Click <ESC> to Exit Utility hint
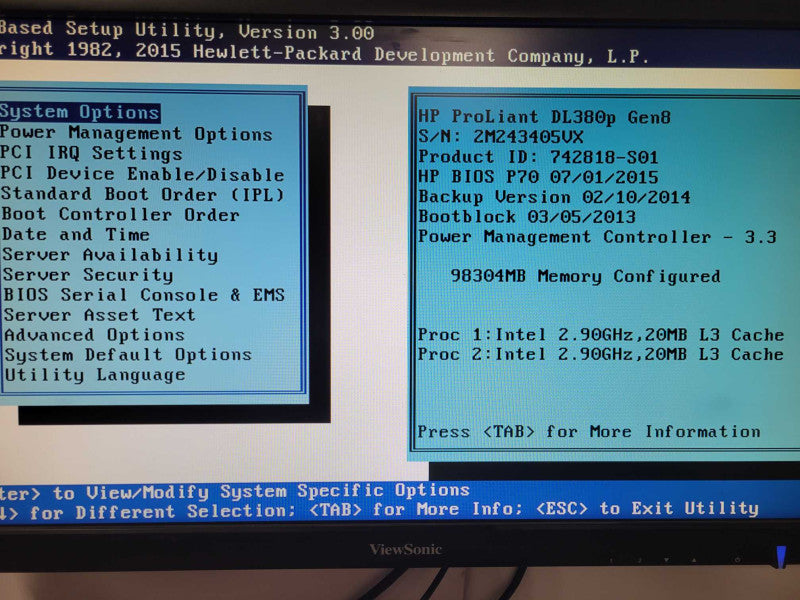This screenshot has width=800, height=600. pyautogui.click(x=648, y=508)
